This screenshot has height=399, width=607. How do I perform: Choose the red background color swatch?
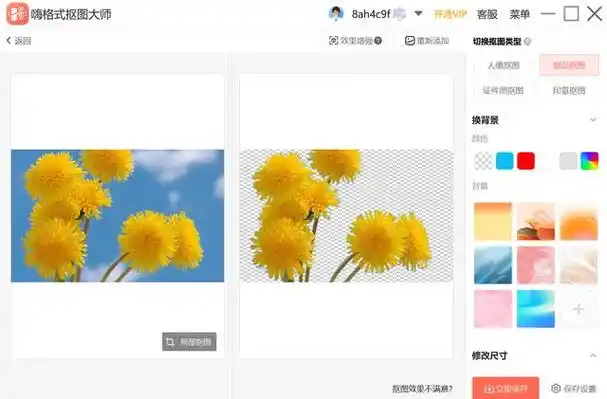click(526, 161)
